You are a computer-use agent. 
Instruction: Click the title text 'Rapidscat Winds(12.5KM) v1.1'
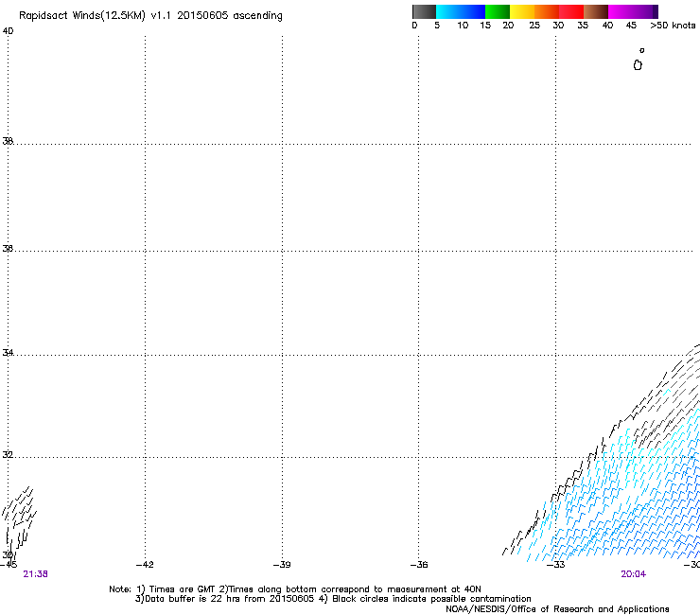(x=96, y=16)
